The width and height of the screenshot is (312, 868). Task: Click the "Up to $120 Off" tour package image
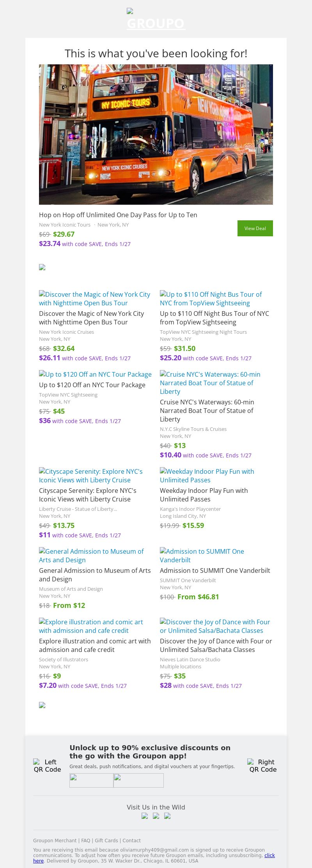[95, 374]
